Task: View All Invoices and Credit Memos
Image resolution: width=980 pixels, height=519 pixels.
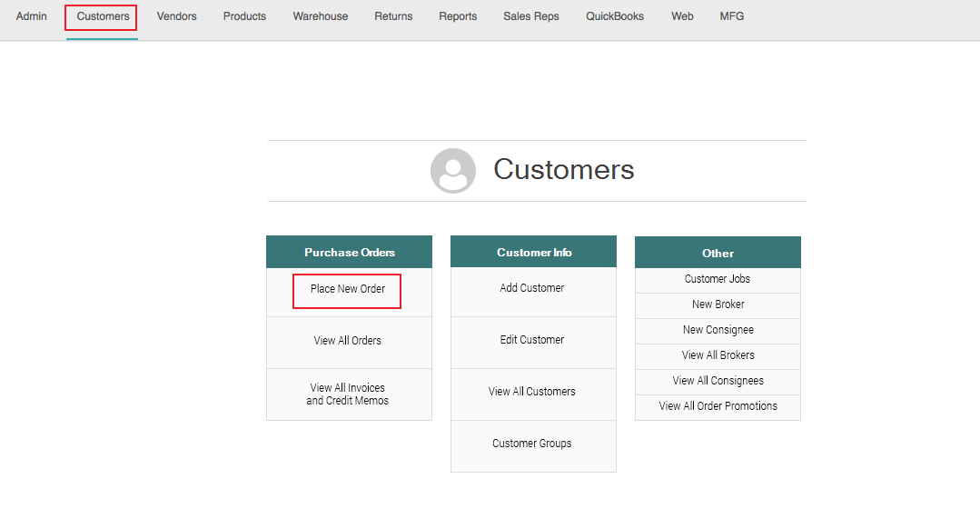Action: (348, 394)
